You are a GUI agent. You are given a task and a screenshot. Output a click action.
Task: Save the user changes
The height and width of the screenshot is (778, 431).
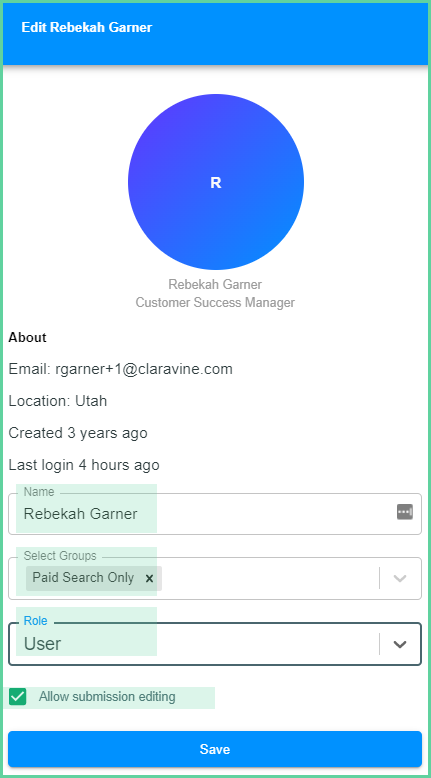click(x=215, y=749)
